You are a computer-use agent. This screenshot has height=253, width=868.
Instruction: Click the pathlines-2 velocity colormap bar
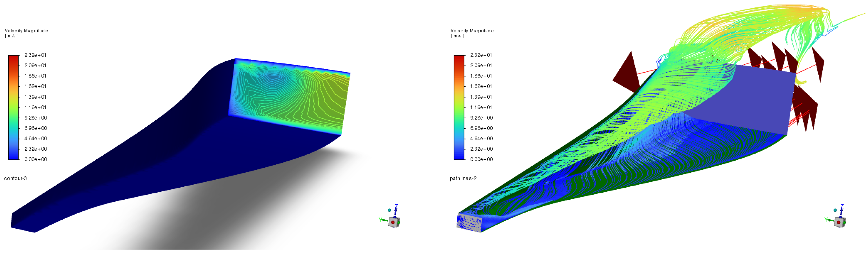[x=459, y=107]
